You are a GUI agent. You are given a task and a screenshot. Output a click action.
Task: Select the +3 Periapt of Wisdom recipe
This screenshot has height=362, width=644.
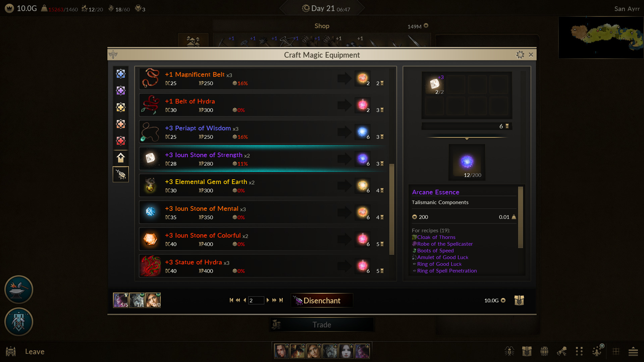pyautogui.click(x=263, y=132)
